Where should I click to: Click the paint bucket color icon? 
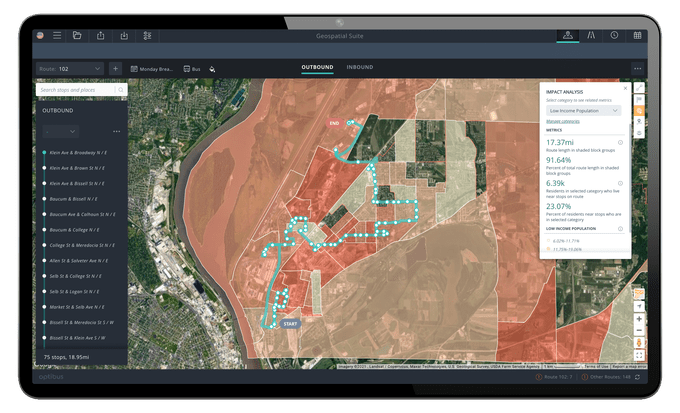tap(213, 69)
